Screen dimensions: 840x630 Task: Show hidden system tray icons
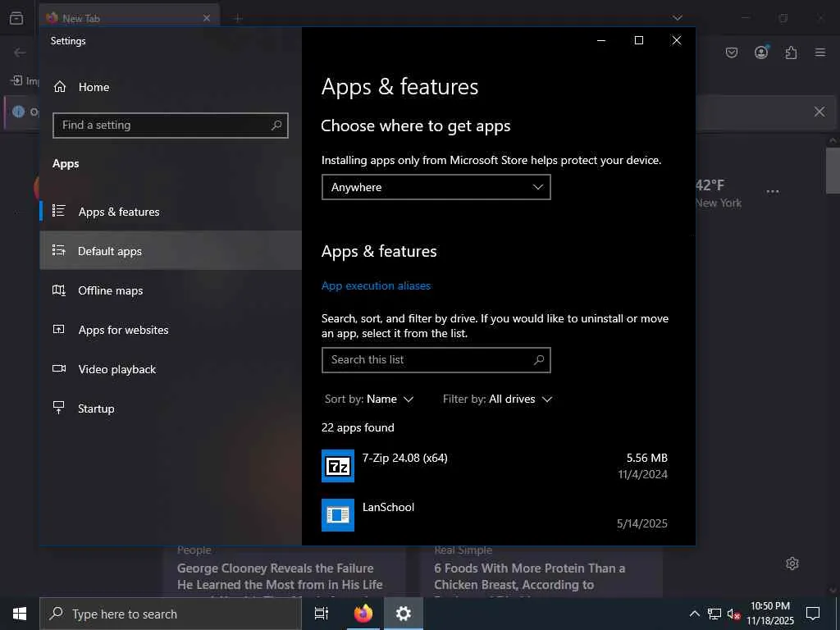click(694, 614)
